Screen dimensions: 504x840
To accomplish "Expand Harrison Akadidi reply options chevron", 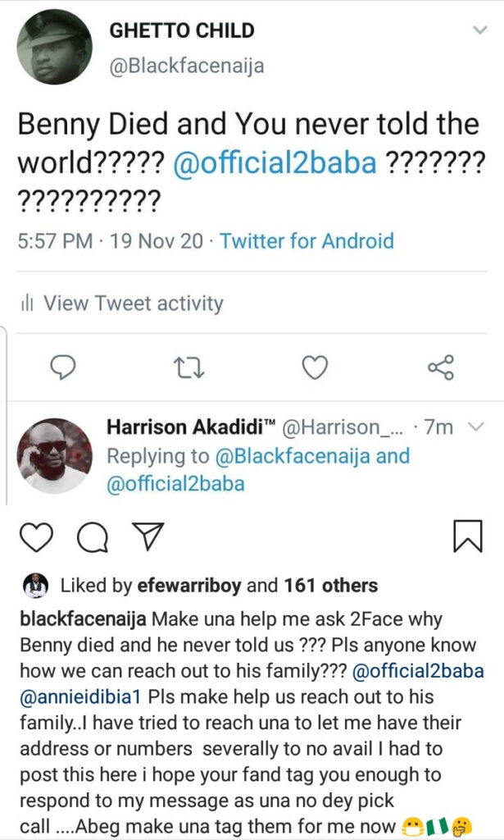I will click(476, 427).
